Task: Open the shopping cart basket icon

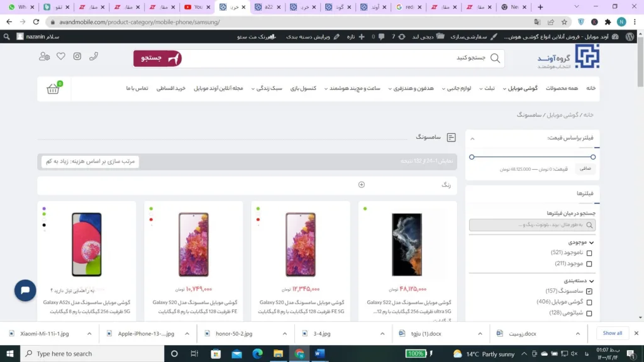Action: pyautogui.click(x=53, y=89)
